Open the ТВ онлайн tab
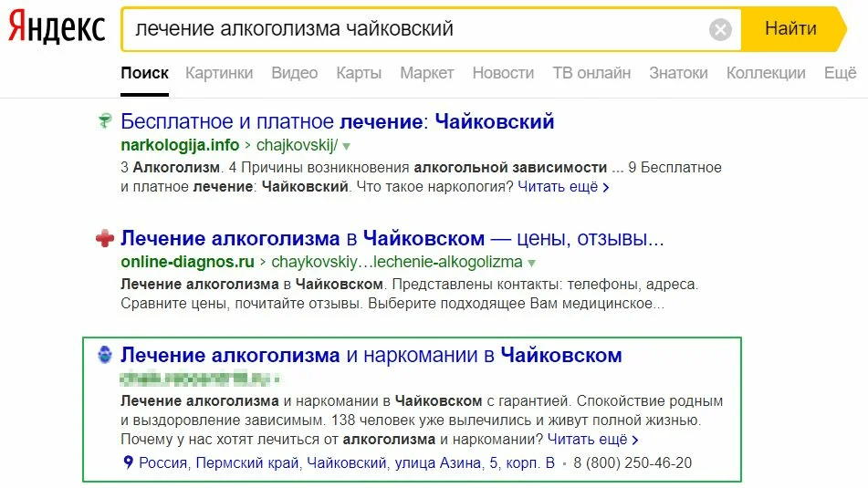Image resolution: width=868 pixels, height=488 pixels. [x=591, y=73]
